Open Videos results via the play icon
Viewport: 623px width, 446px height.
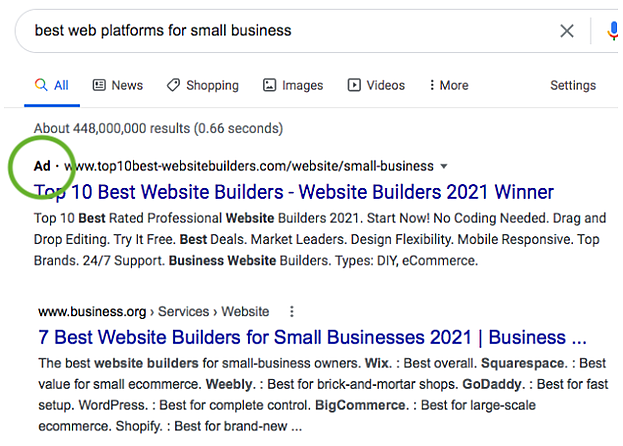pos(353,85)
